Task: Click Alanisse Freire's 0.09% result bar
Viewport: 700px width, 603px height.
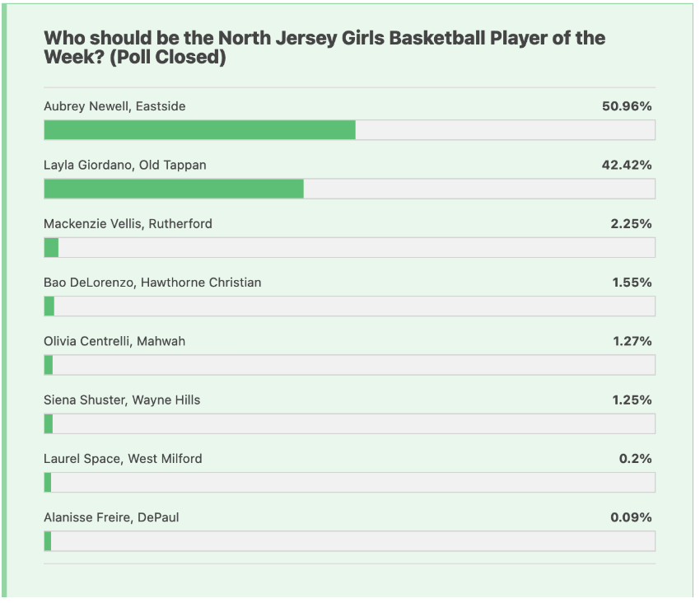Action: click(x=349, y=541)
